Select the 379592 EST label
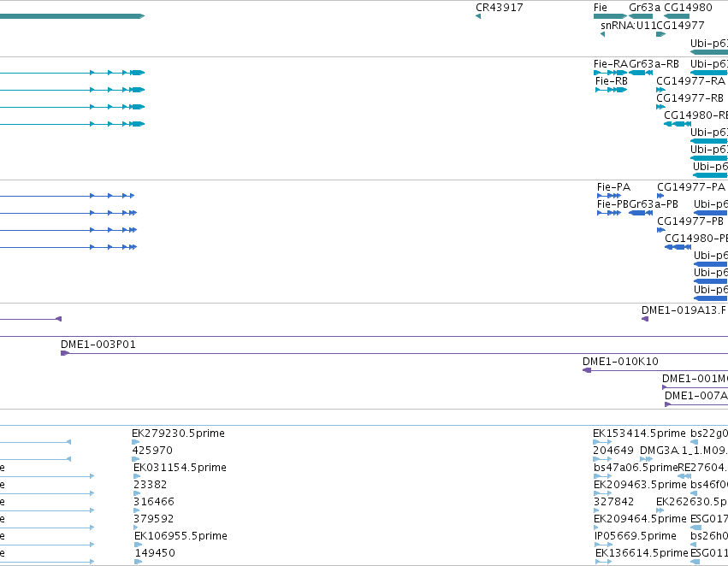This screenshot has width=728, height=566. coord(154,518)
